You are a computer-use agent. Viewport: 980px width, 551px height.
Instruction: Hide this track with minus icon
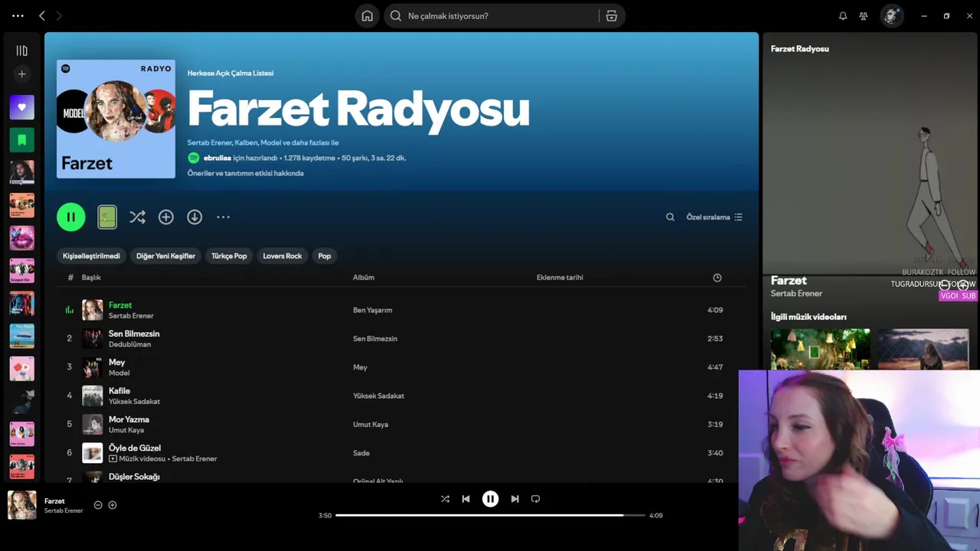[98, 505]
